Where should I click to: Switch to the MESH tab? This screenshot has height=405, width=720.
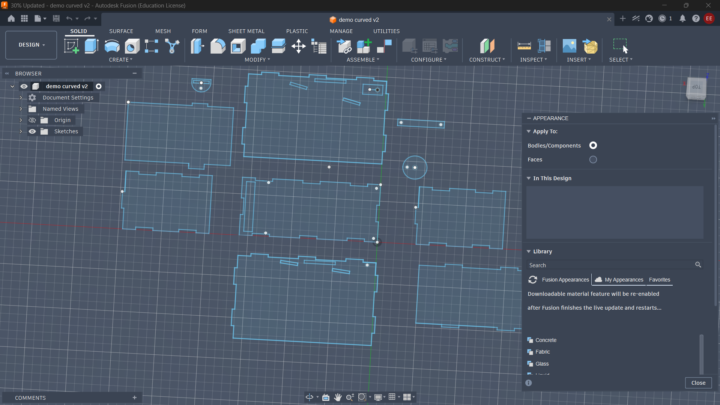point(163,31)
